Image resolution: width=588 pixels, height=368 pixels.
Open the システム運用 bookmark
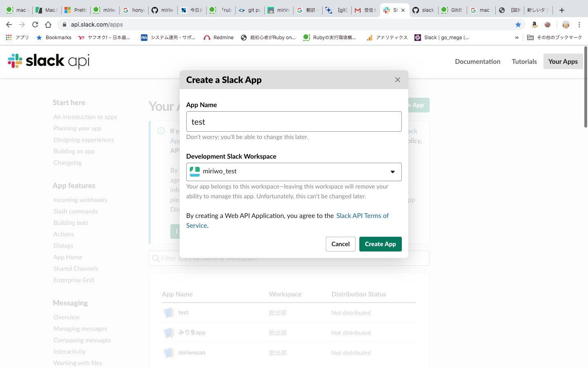168,37
